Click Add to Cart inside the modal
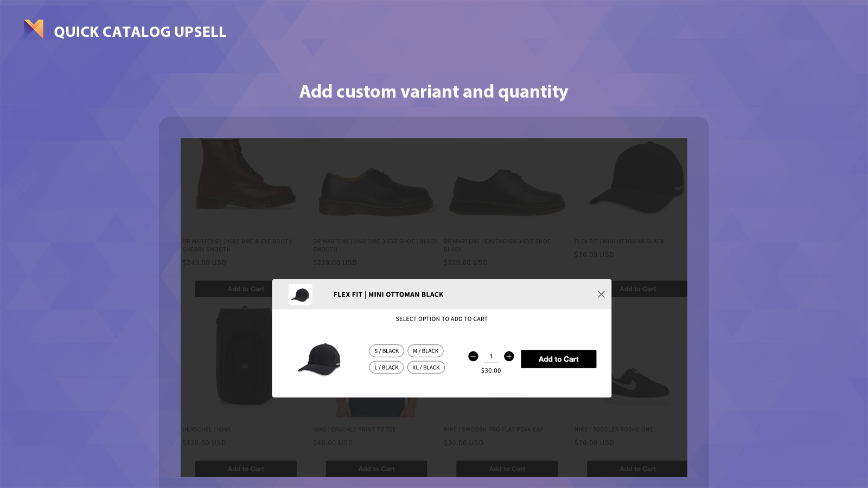868x488 pixels. click(x=558, y=358)
